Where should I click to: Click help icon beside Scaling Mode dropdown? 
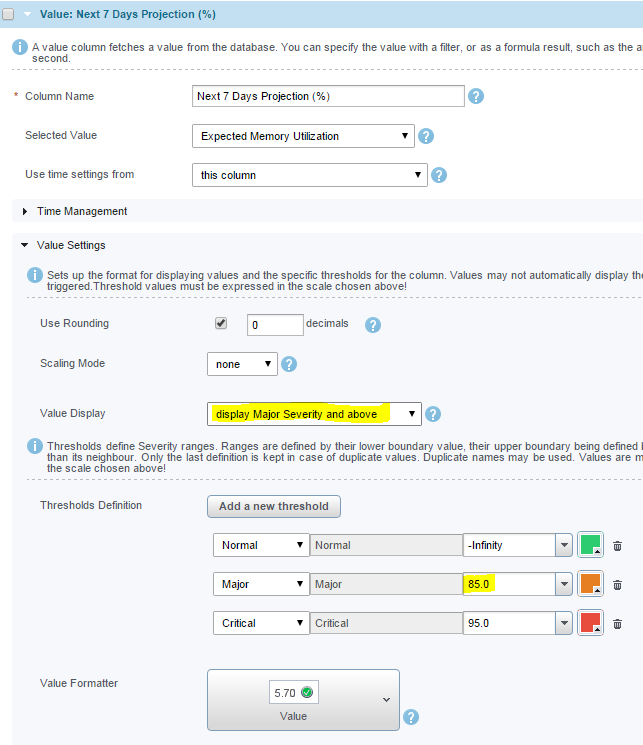click(290, 364)
